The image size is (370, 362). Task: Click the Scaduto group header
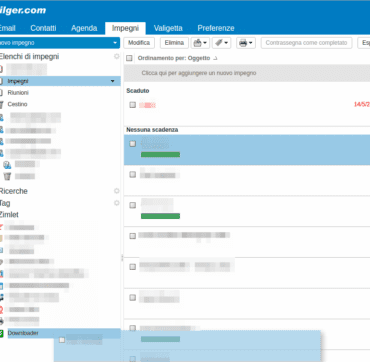[138, 91]
